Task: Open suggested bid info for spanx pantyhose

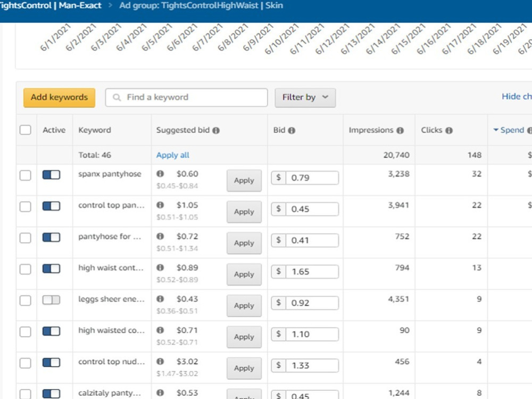Action: [x=160, y=174]
